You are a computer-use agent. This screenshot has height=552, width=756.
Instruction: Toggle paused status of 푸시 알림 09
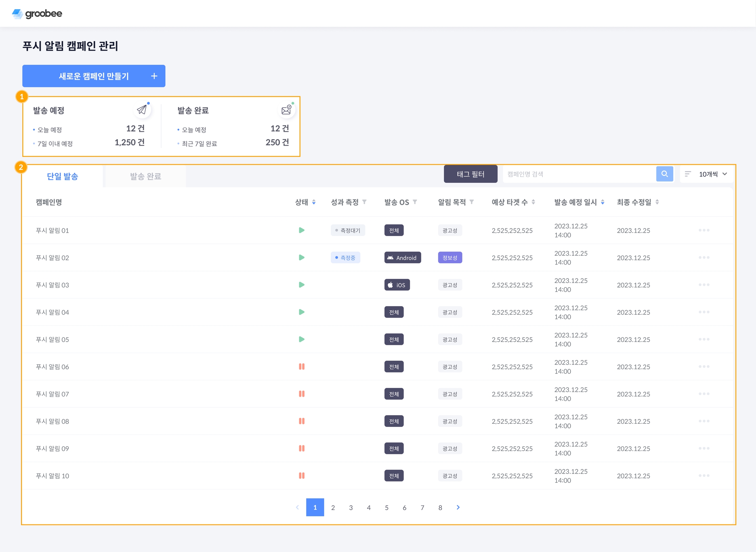pyautogui.click(x=301, y=448)
